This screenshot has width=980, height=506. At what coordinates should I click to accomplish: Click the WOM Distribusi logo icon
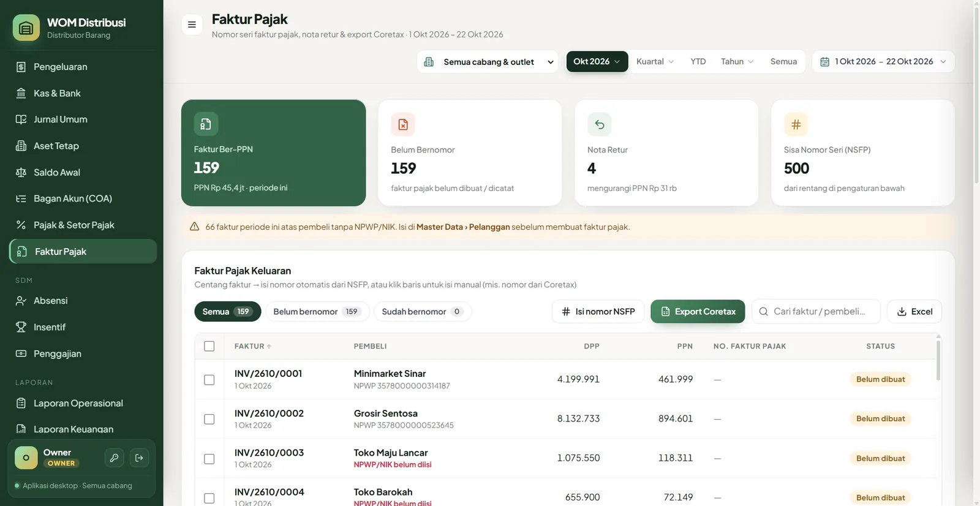click(26, 28)
